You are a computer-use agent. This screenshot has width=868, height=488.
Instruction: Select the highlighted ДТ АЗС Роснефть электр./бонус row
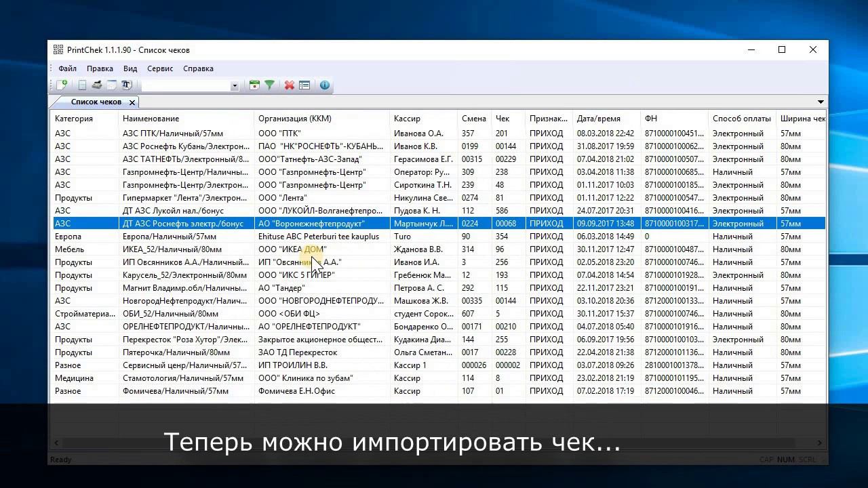click(438, 224)
